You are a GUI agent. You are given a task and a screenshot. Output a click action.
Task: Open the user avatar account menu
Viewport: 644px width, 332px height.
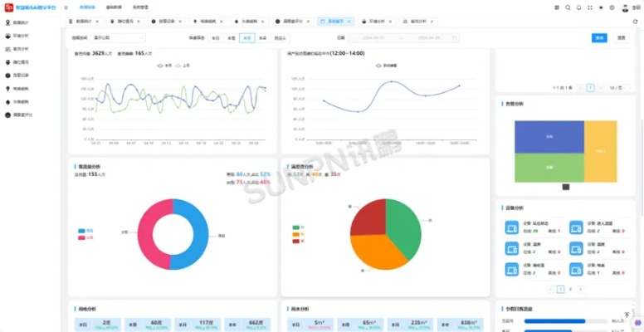tap(624, 7)
